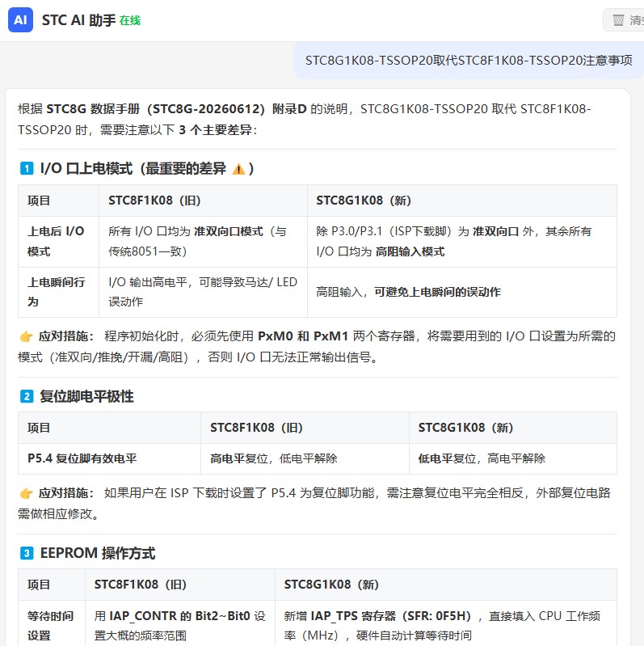Click the cell 等待时间设置
This screenshot has height=646, width=644.
point(52,623)
